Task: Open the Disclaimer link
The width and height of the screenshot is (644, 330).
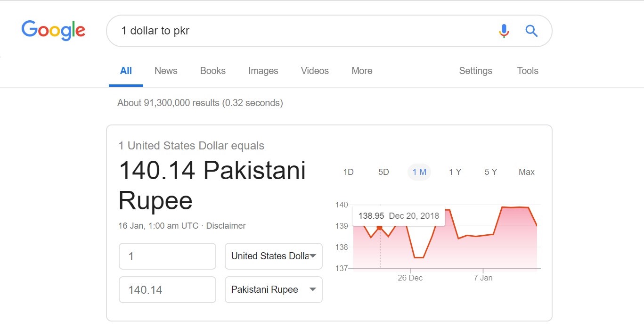Action: point(226,226)
